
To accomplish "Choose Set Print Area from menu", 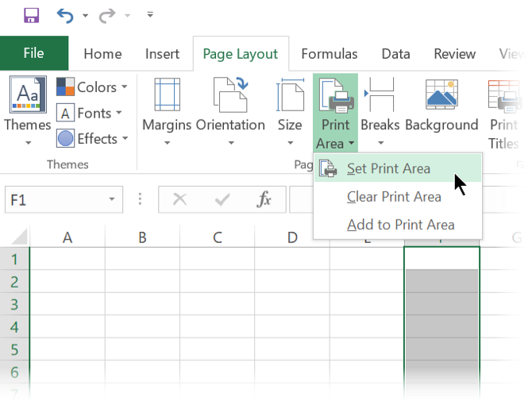I will point(398,168).
